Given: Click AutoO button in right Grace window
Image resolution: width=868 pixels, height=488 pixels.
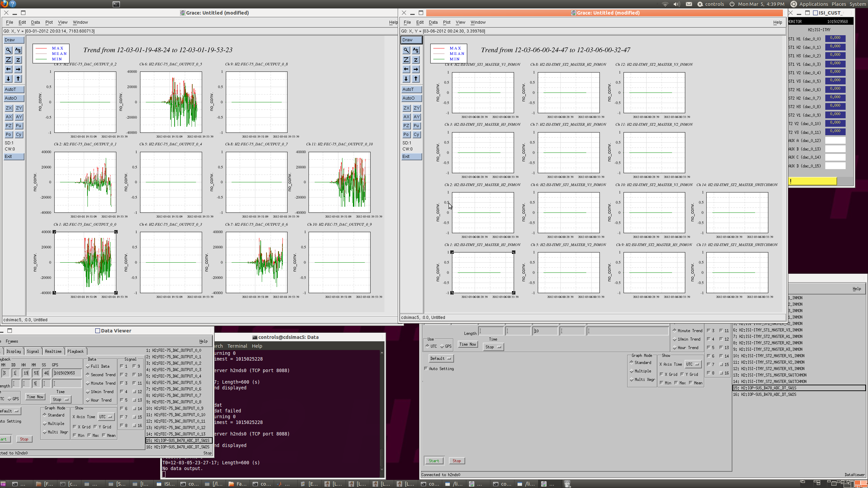Looking at the screenshot, I should point(412,98).
